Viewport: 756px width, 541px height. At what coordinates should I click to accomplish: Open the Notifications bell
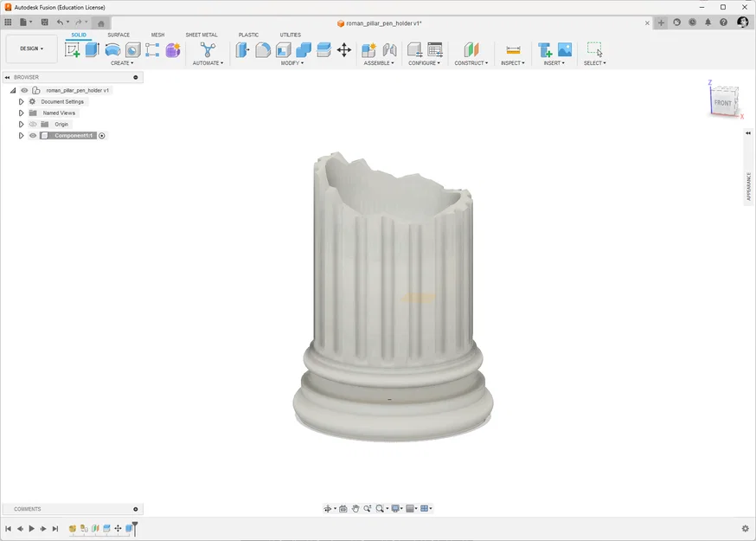pyautogui.click(x=708, y=23)
